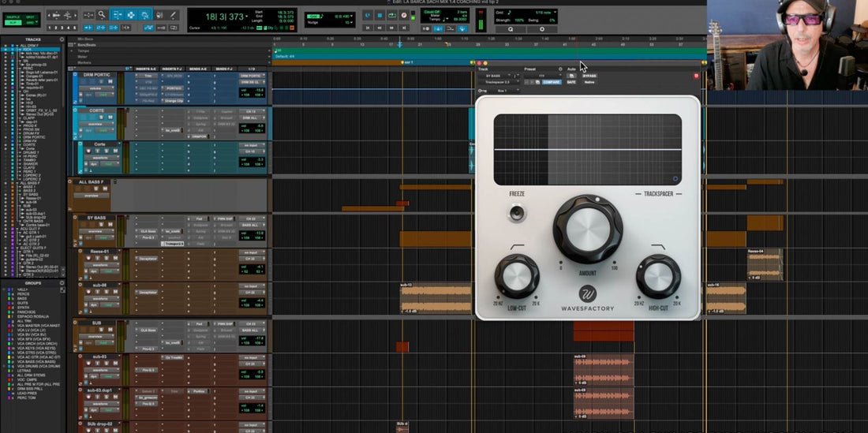This screenshot has height=433, width=868.
Task: Select the Zoomer magnifying glass tool
Action: point(102,14)
